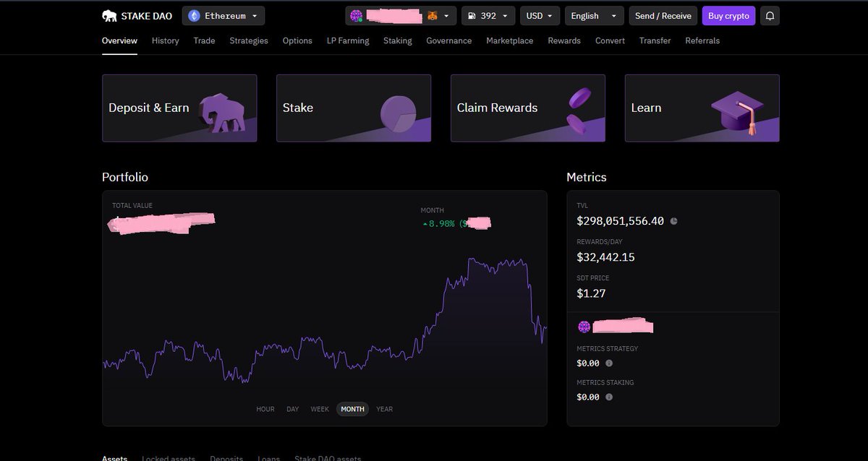
Task: Open the Ethereum network dropdown
Action: click(224, 16)
